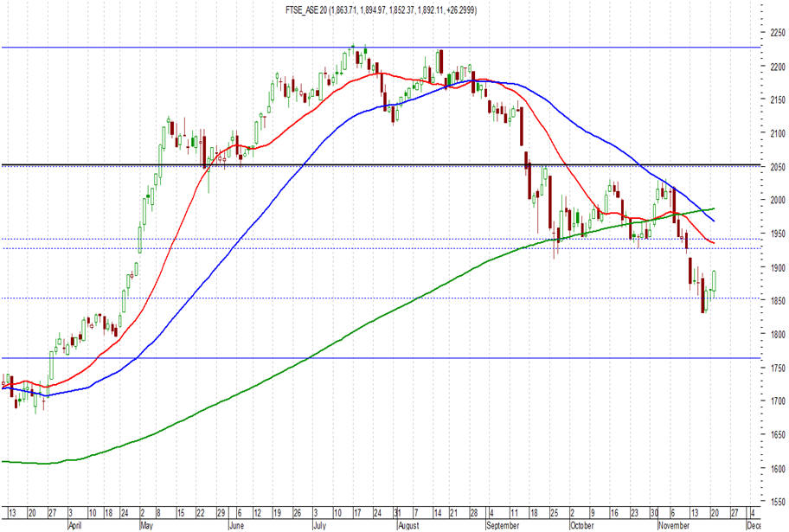Click the 2150 value on the price axis
The width and height of the screenshot is (789, 532).
tap(778, 99)
